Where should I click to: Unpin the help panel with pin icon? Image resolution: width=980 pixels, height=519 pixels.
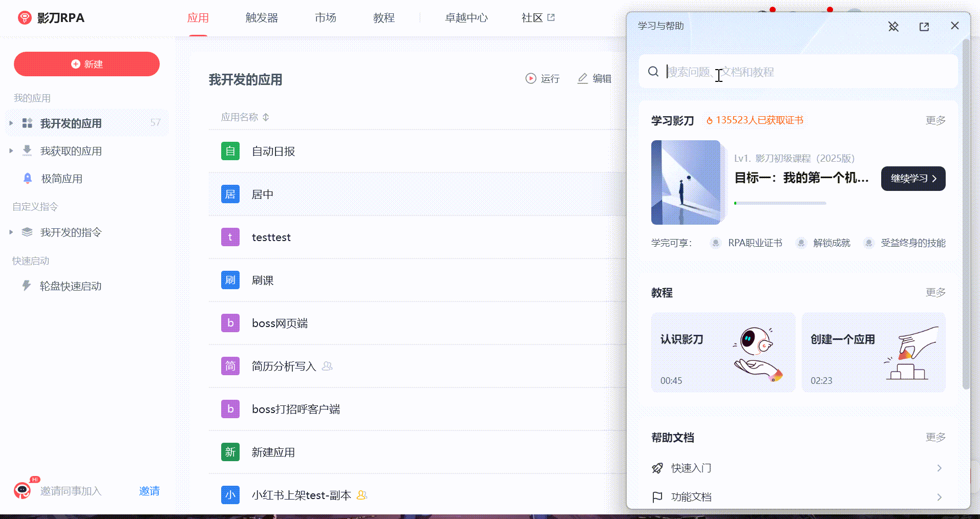point(893,27)
